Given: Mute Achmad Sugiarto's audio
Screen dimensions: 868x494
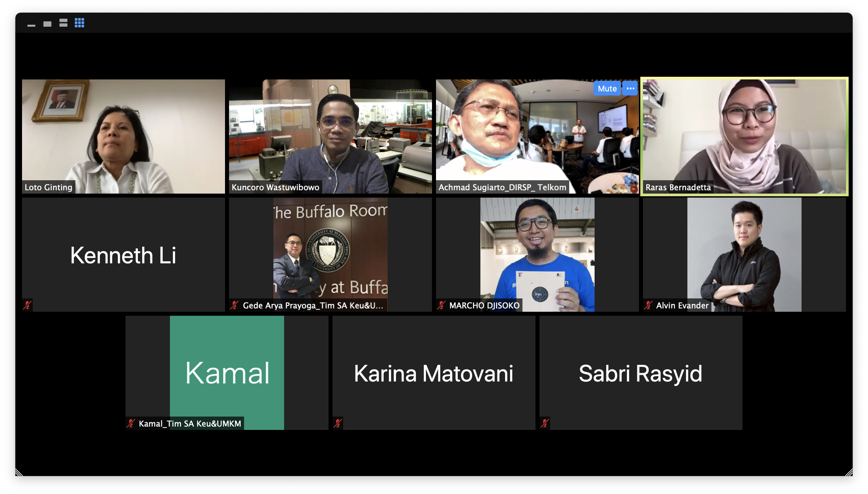Looking at the screenshot, I should [607, 88].
